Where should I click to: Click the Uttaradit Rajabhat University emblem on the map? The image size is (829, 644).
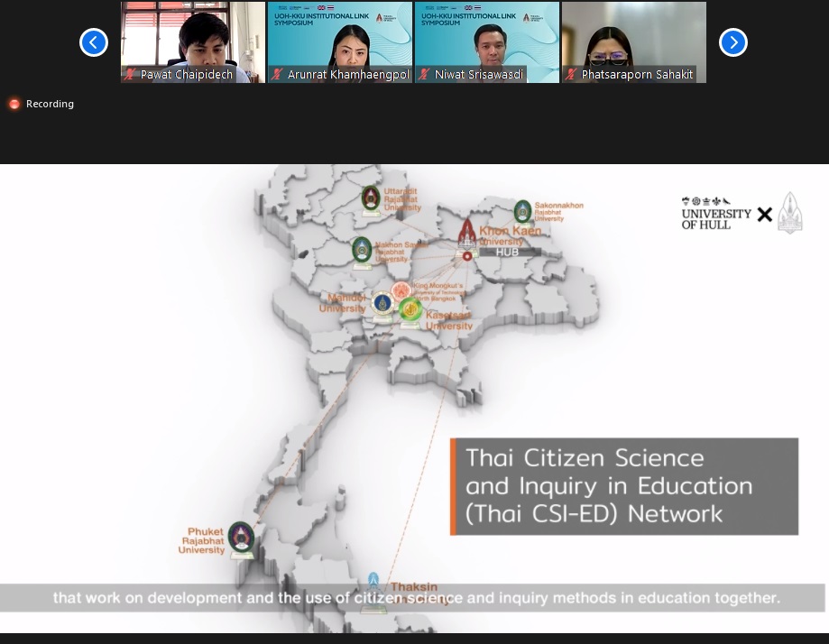pyautogui.click(x=371, y=198)
